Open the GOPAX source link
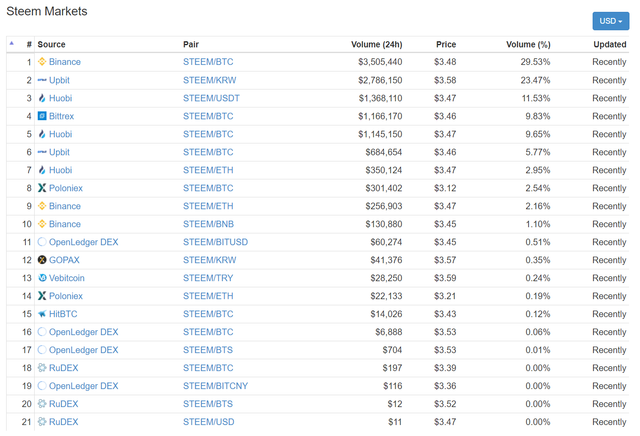This screenshot has height=436, width=640. (x=64, y=260)
